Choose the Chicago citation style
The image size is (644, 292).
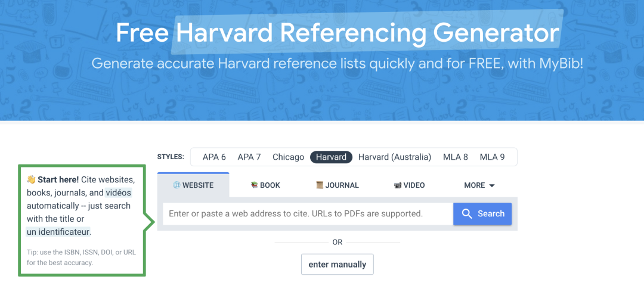288,157
